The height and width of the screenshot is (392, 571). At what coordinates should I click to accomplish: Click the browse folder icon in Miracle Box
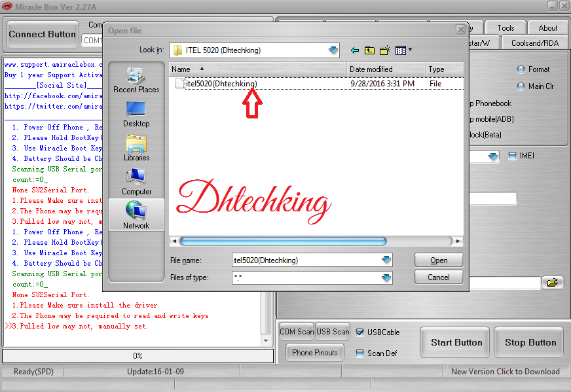(553, 283)
